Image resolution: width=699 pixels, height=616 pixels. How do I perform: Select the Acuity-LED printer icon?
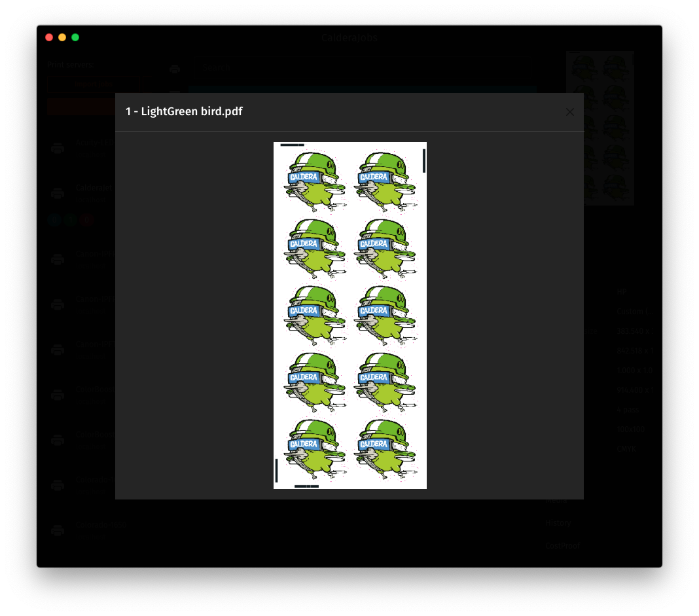click(x=58, y=148)
